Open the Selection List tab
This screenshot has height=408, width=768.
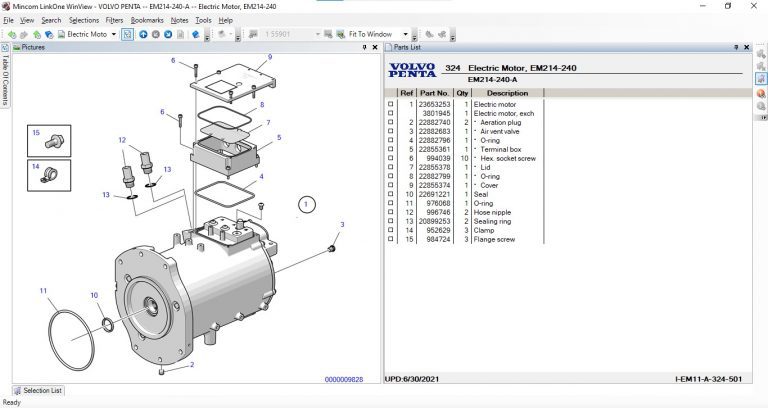tap(38, 391)
